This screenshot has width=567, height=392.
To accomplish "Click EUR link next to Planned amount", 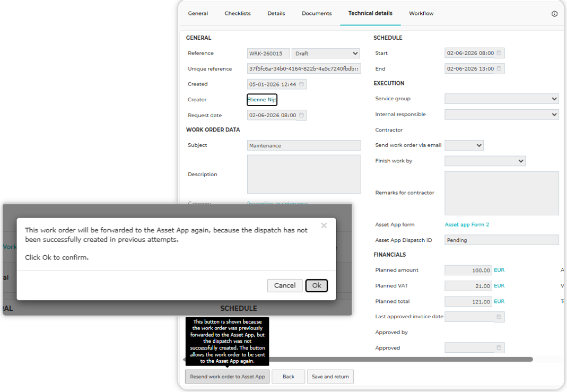I will click(x=499, y=270).
